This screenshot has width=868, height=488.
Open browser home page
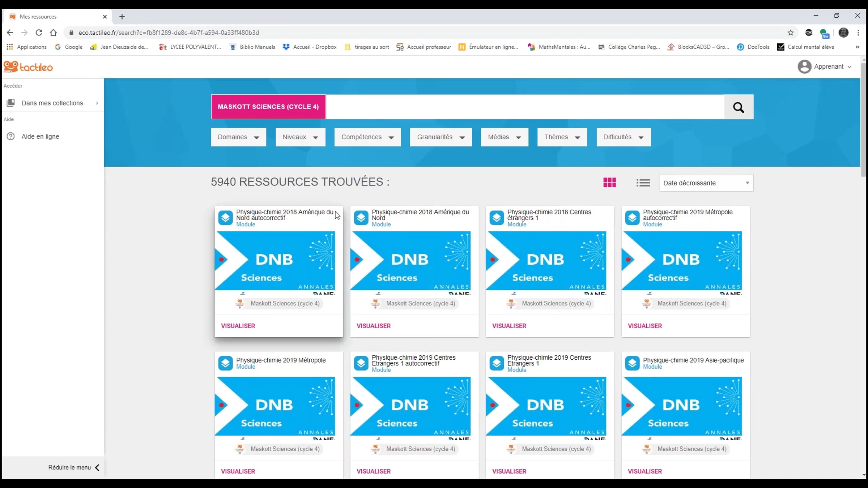54,33
